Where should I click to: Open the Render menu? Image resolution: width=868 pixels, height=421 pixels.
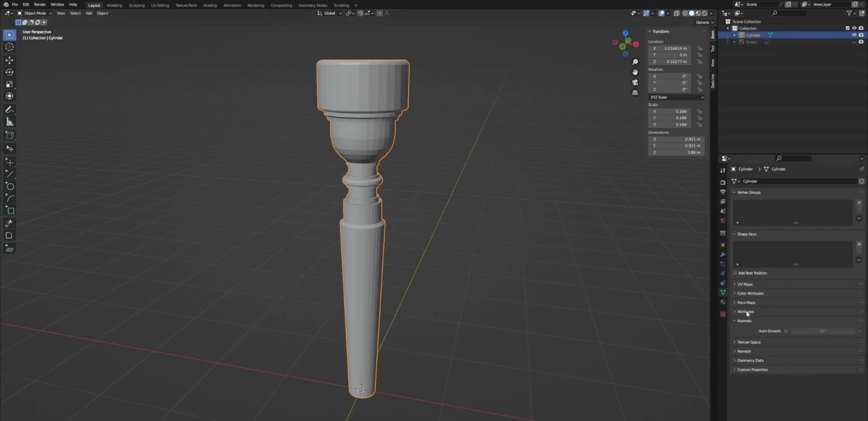[40, 4]
